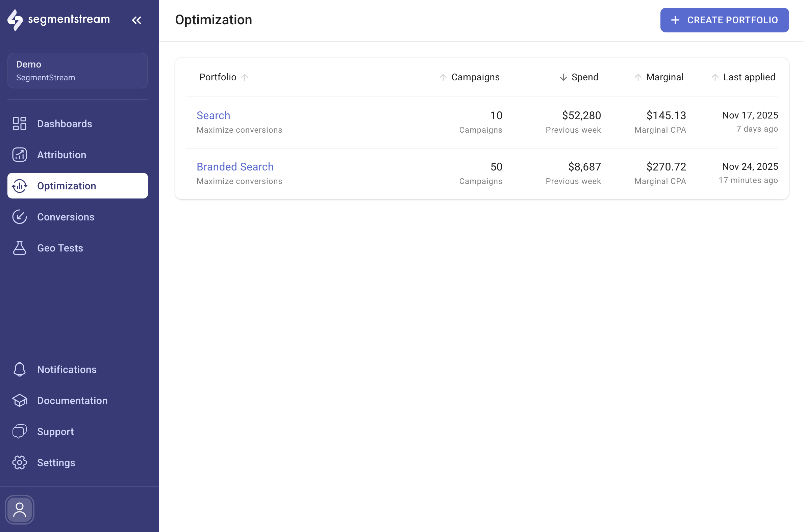Open the user profile avatar

19,509
